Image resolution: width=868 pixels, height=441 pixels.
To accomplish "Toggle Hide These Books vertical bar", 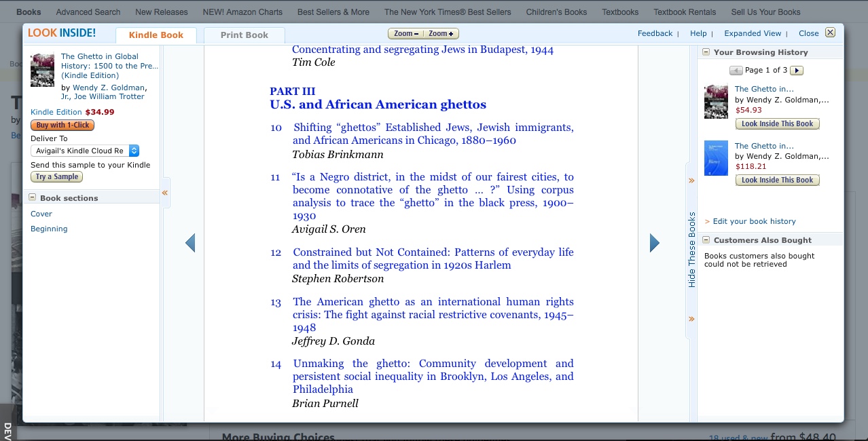I will point(691,250).
